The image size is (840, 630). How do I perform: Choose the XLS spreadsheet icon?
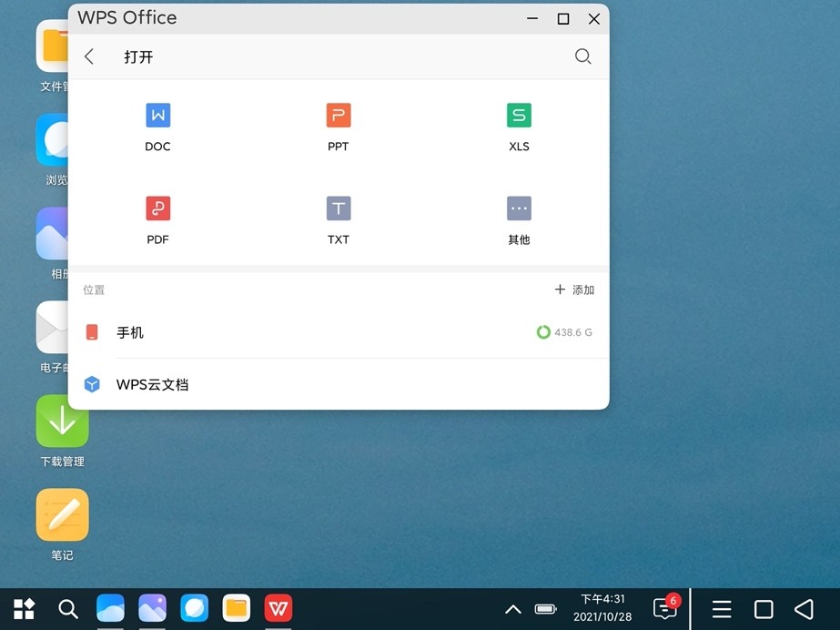(x=519, y=116)
